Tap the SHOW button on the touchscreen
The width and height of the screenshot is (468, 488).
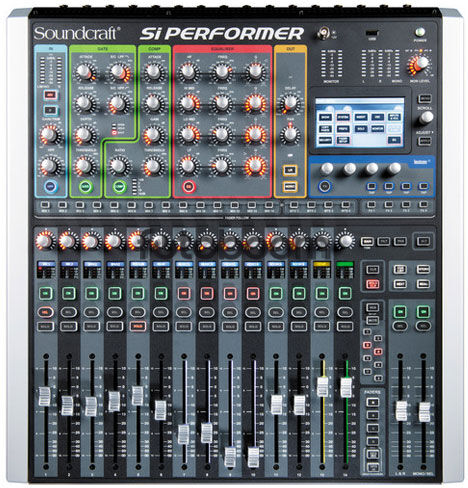click(x=326, y=117)
